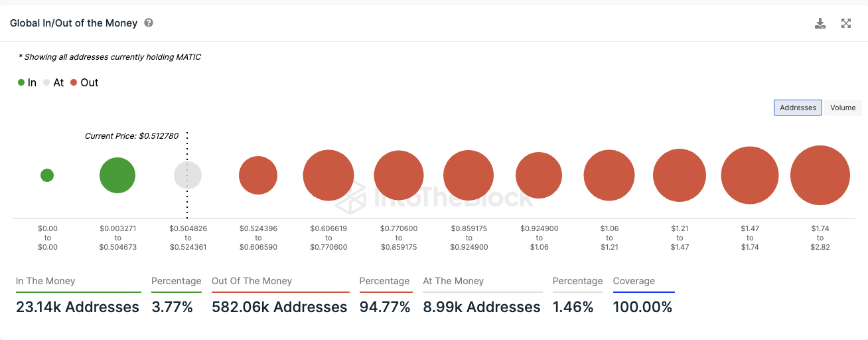Select the $0.524396 to $0.606590 red bubble
868x340 pixels.
258,175
